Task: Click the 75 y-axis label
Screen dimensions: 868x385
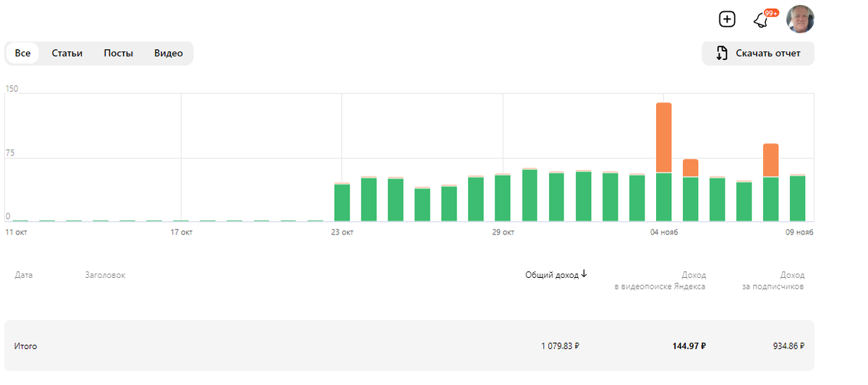Action: pos(9,153)
